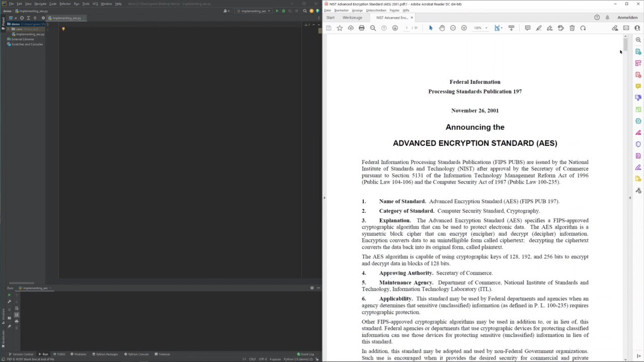644x362 pixels.
Task: Open the Version Control tool window
Action: (21, 354)
